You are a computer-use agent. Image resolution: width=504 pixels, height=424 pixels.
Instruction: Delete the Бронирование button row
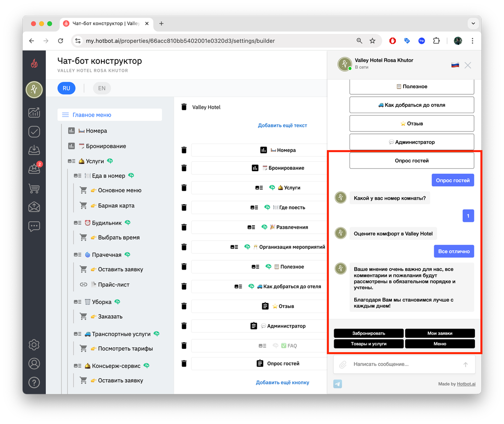pyautogui.click(x=184, y=168)
